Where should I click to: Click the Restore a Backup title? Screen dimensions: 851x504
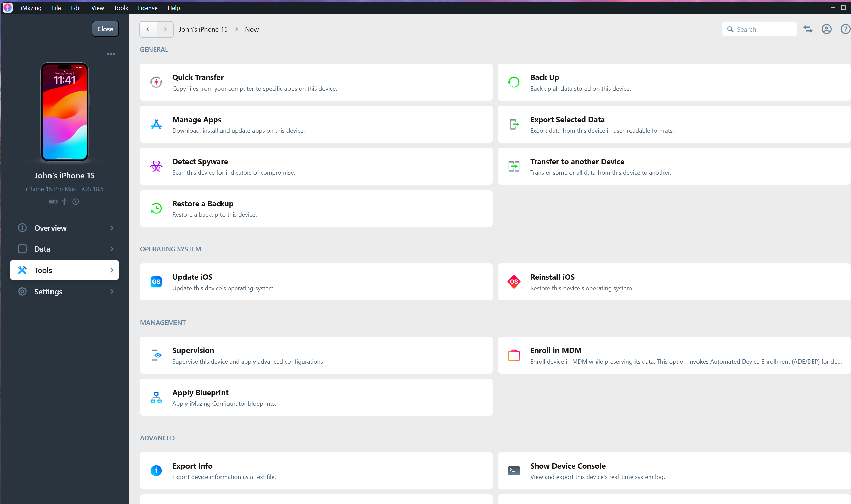[203, 204]
